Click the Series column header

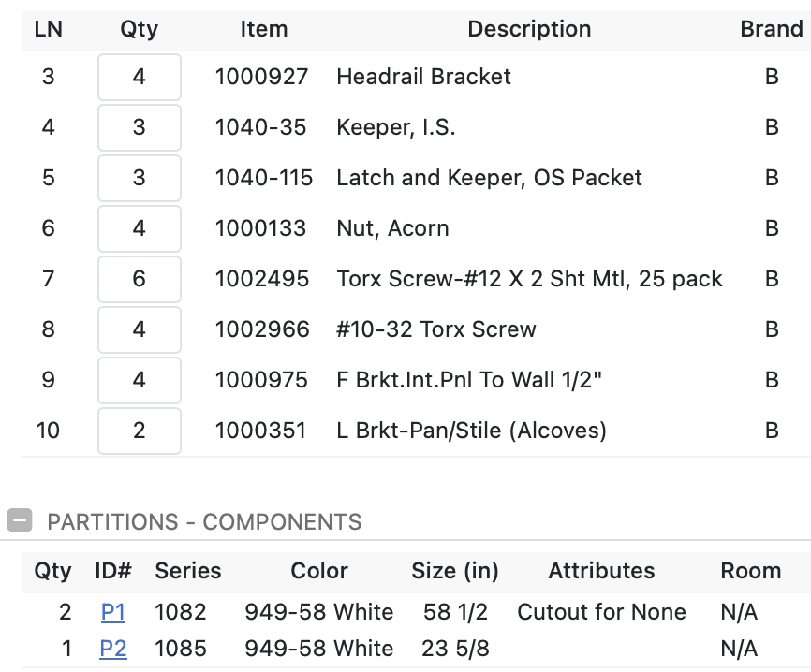[188, 571]
